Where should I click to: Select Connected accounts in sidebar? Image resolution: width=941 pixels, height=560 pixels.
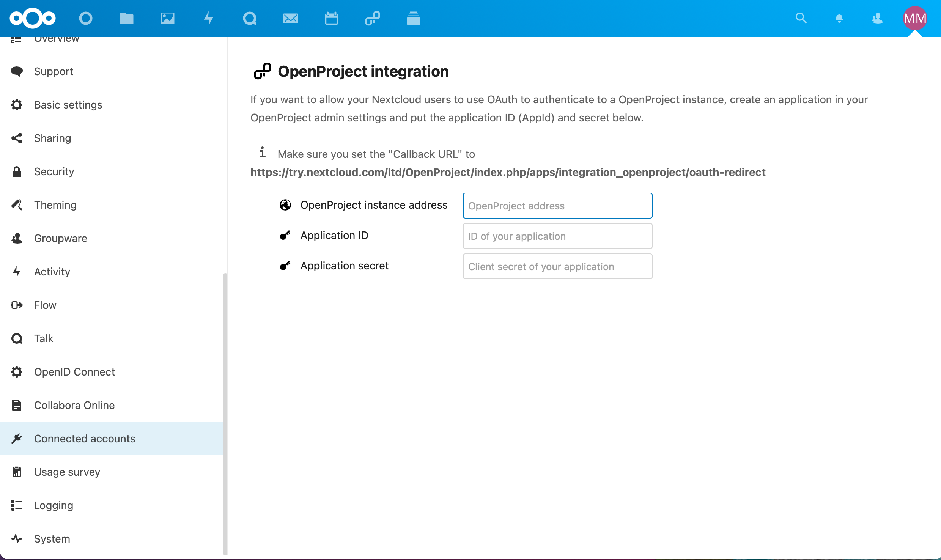tap(112, 439)
